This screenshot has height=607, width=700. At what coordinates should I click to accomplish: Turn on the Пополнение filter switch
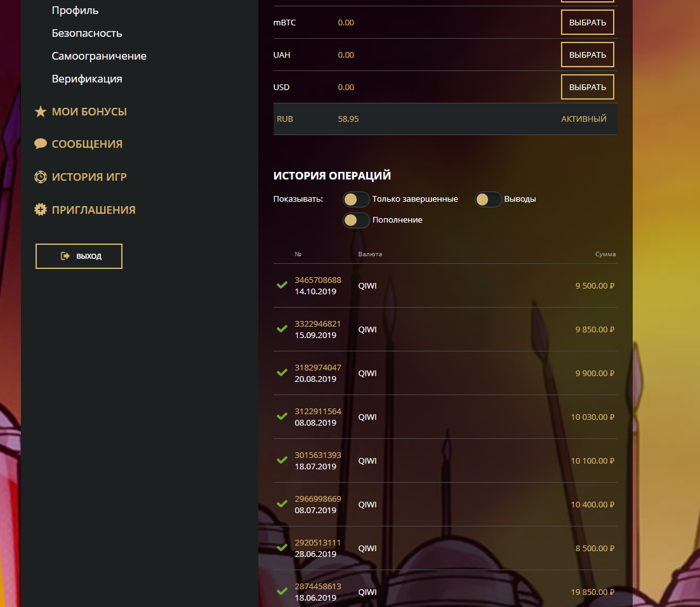(356, 220)
